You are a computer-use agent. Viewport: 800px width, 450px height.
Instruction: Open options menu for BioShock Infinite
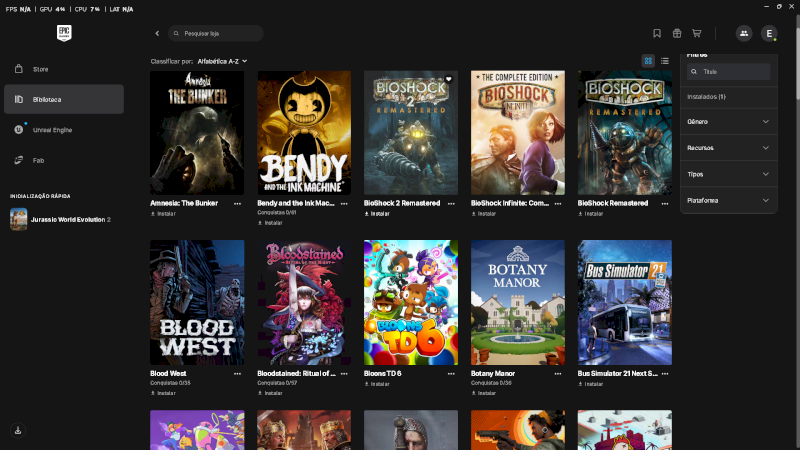pos(558,204)
